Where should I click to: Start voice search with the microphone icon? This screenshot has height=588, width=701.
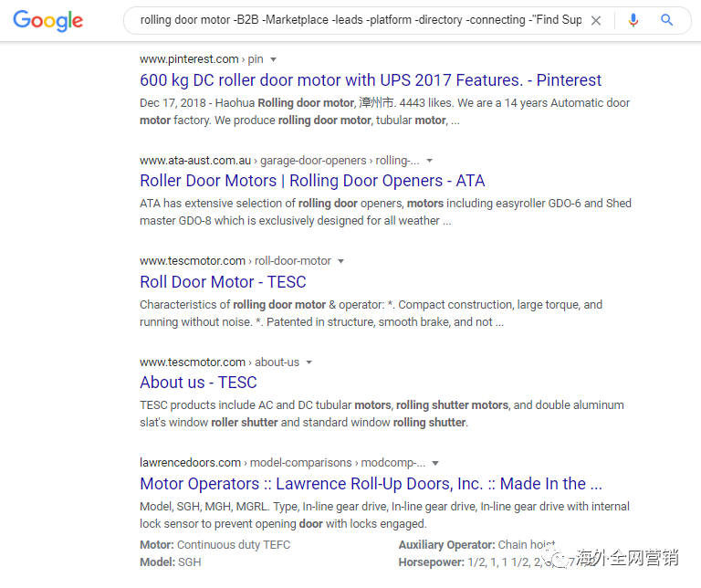coord(633,21)
